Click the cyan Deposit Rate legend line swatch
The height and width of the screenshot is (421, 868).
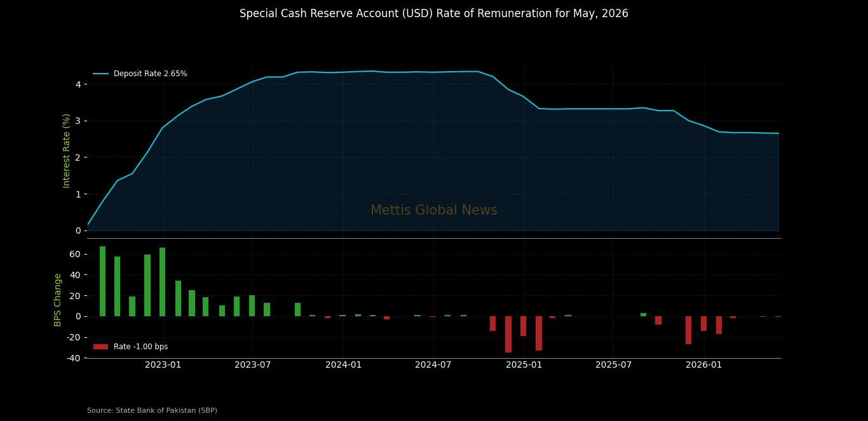click(x=100, y=74)
